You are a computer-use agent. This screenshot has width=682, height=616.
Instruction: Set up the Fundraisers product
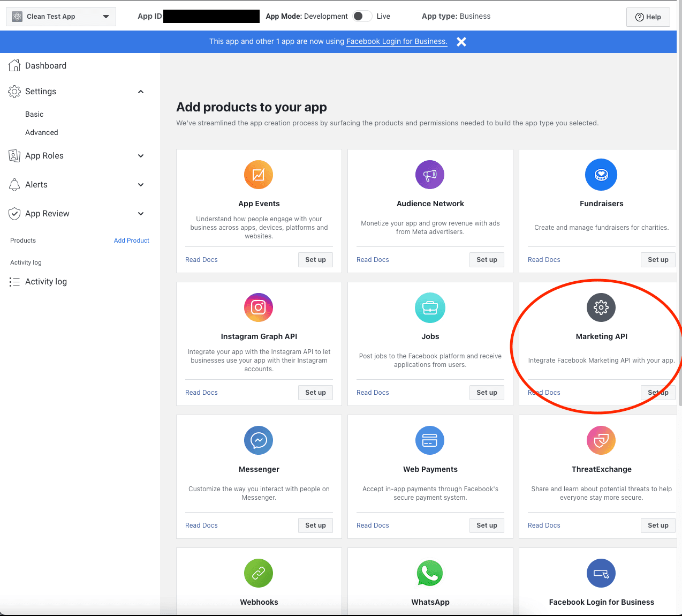click(x=658, y=260)
